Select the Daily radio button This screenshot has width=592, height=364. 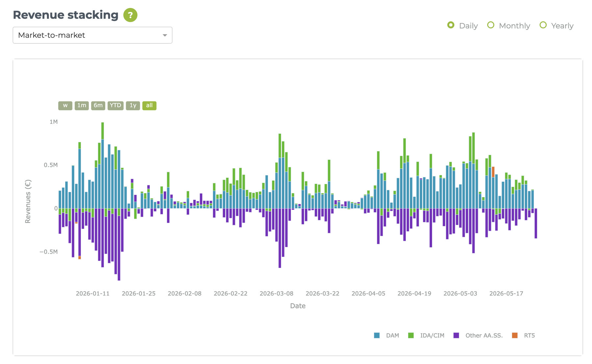pyautogui.click(x=451, y=25)
